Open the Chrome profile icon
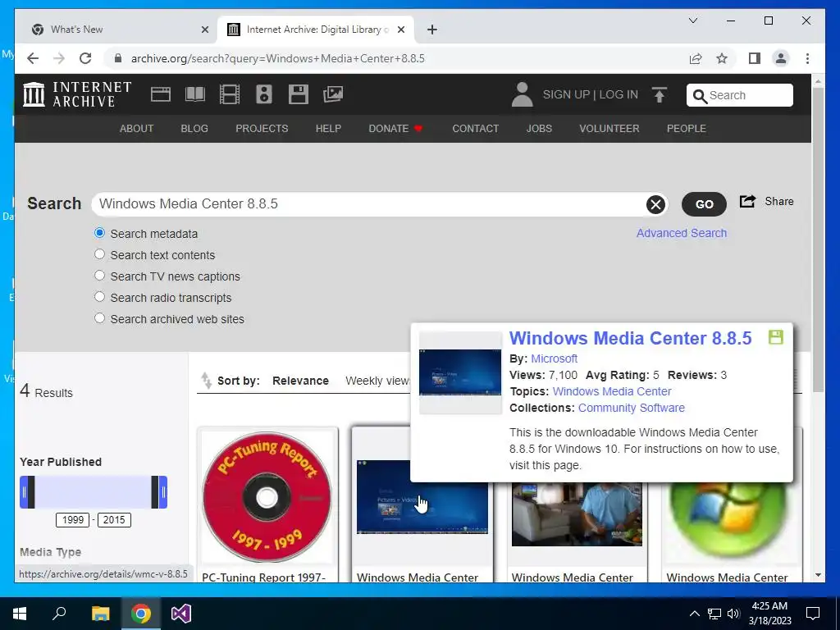Viewport: 840px width, 630px height. pyautogui.click(x=781, y=58)
